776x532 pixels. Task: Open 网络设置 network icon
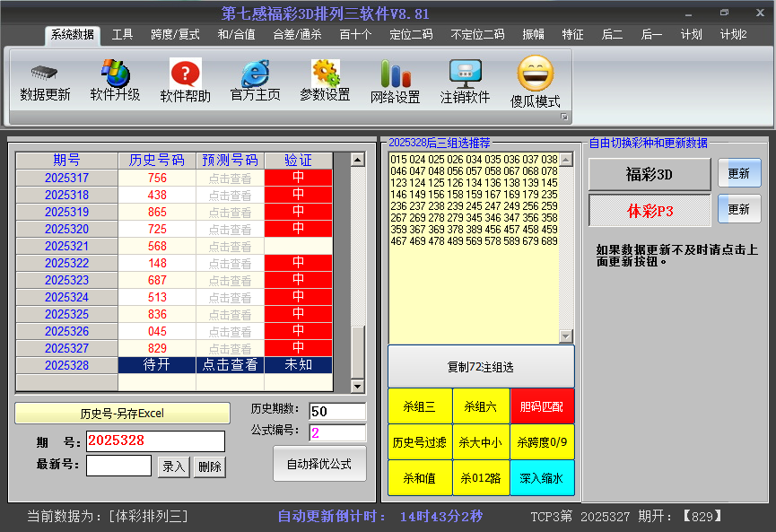(395, 74)
